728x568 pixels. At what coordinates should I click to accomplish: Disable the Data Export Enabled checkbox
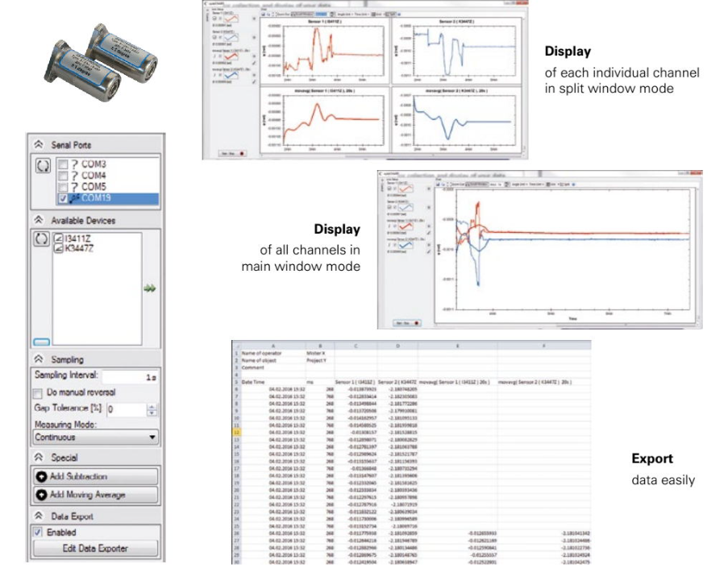point(38,533)
